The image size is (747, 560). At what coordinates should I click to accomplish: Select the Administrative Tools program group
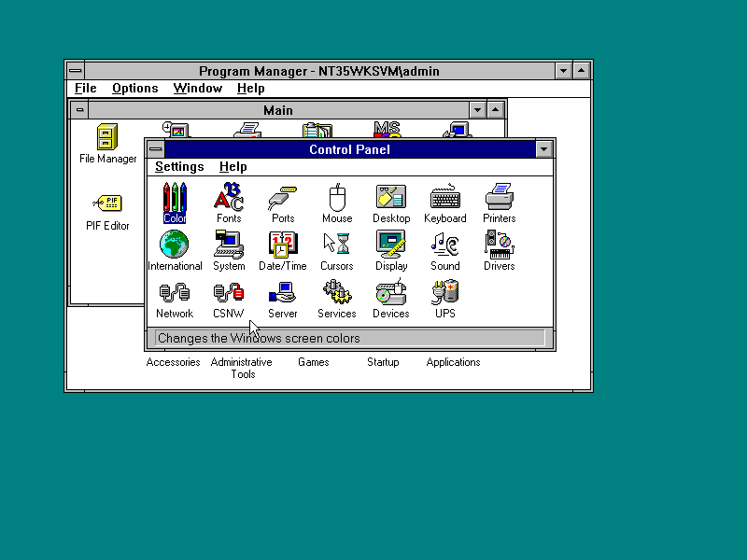click(242, 368)
